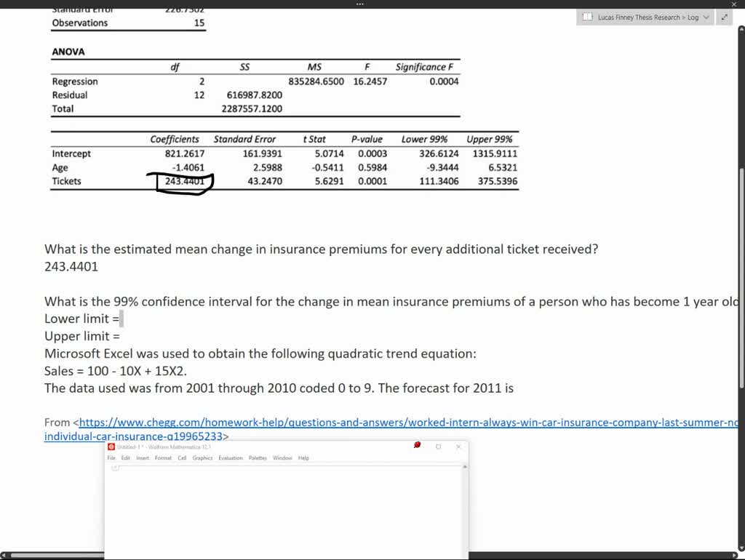Click the red pin icon in Mathematica title bar
The height and width of the screenshot is (560, 745).
tap(417, 445)
